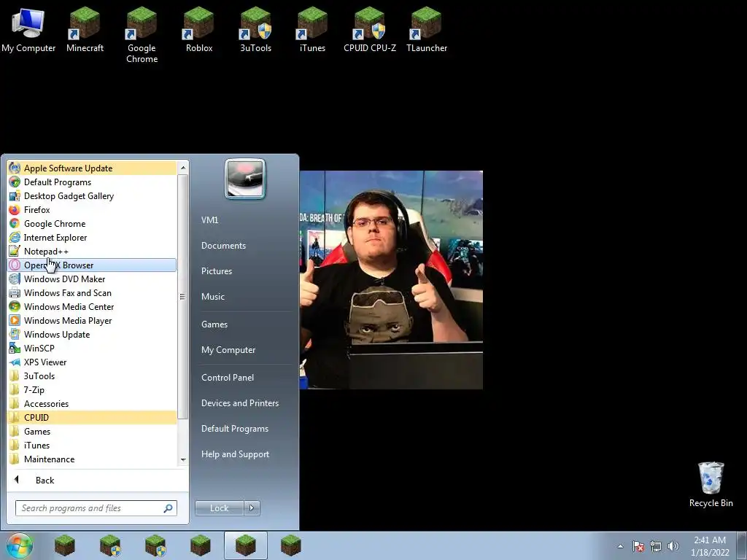Select the Roblox desktop shortcut

click(x=198, y=29)
